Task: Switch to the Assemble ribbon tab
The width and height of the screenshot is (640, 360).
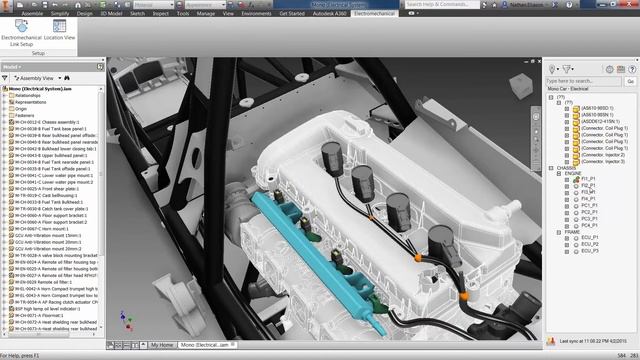Action: pyautogui.click(x=32, y=13)
